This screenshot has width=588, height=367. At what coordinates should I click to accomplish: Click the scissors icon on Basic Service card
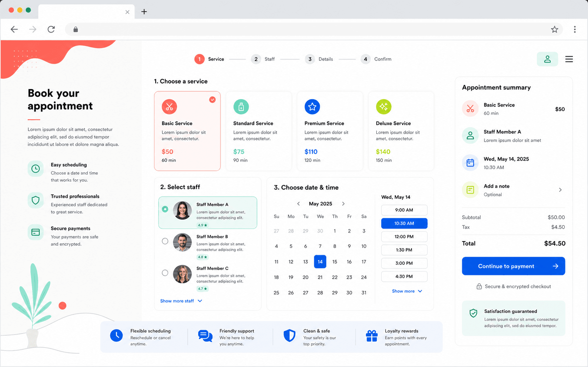169,107
